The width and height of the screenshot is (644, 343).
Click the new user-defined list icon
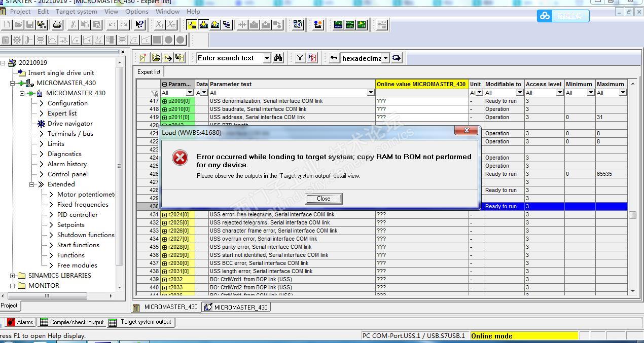point(144,58)
